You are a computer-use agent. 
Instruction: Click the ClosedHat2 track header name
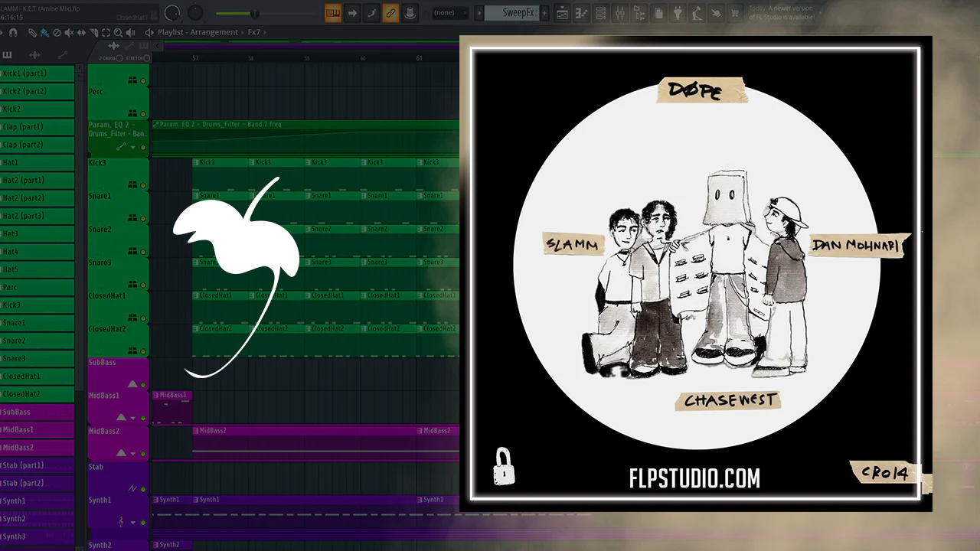tap(107, 329)
